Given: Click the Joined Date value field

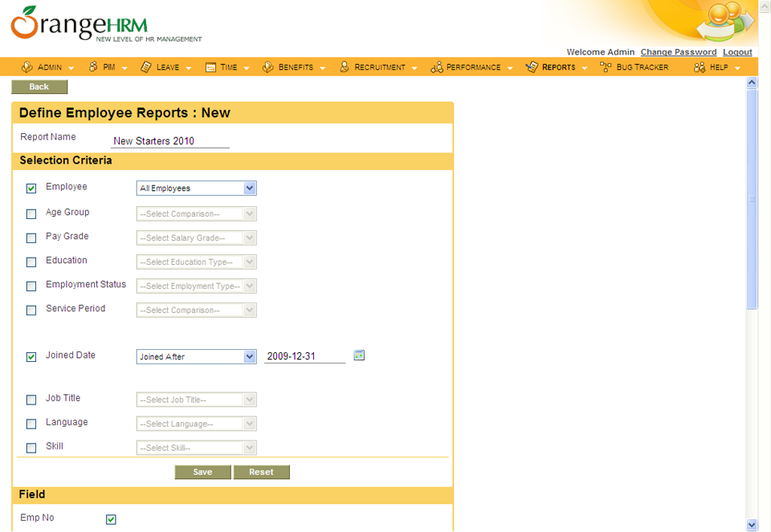Looking at the screenshot, I should pos(305,356).
